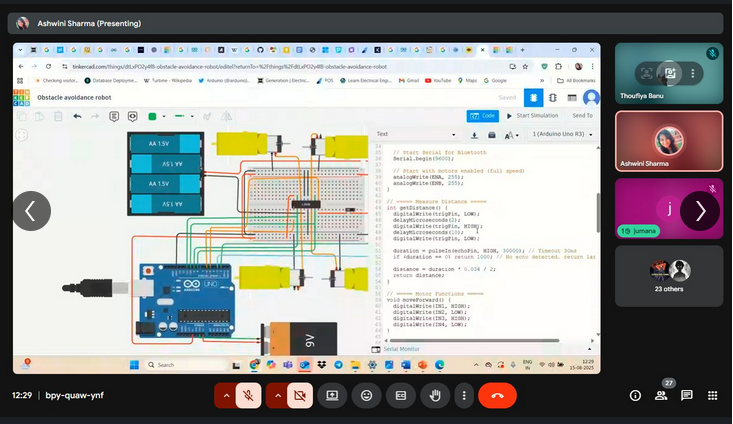Open the wire type dropdown arrow
The height and width of the screenshot is (424, 733).
[192, 116]
